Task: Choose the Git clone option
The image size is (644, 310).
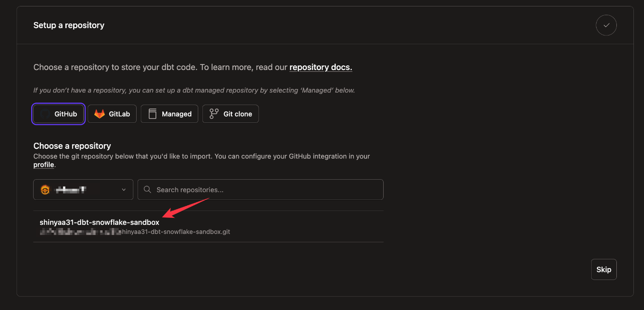Action: pos(230,114)
